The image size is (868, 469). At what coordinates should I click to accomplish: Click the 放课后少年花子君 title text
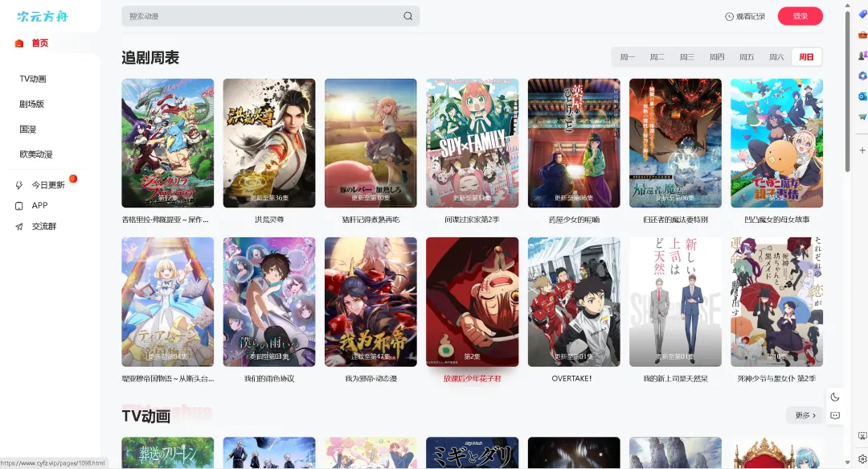coord(473,379)
